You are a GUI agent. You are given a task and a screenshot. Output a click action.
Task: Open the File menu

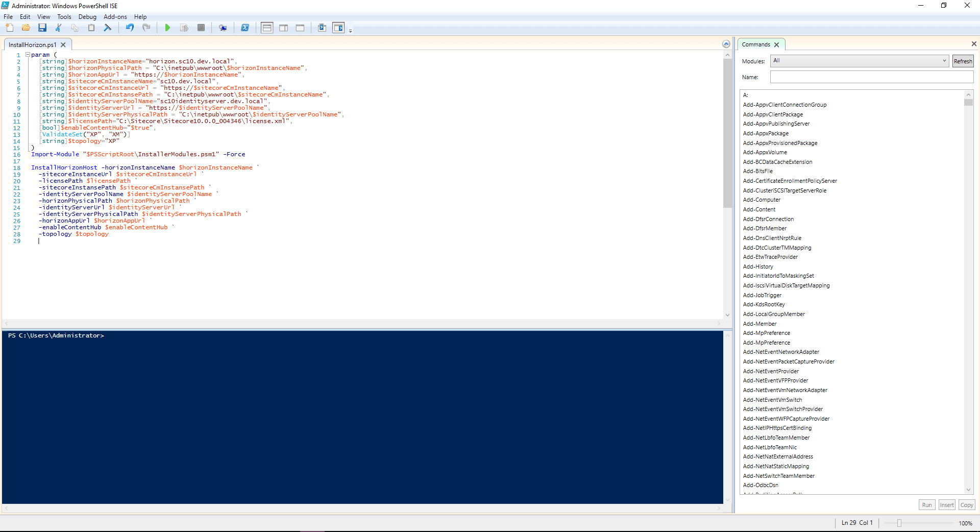[8, 16]
